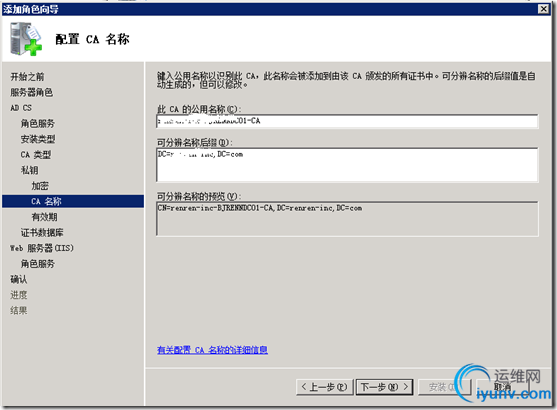
Task: Go to the 开始之前 step
Action: [x=27, y=76]
